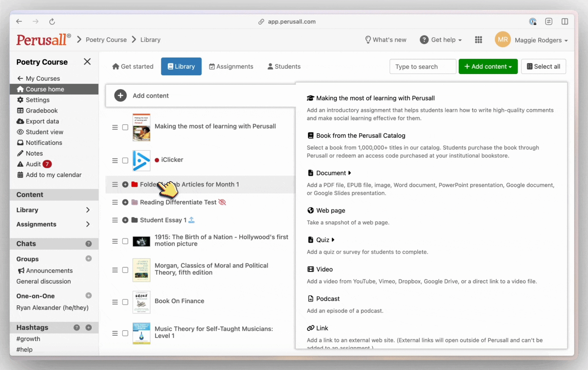
Task: Switch to the Get started tab
Action: pyautogui.click(x=133, y=66)
